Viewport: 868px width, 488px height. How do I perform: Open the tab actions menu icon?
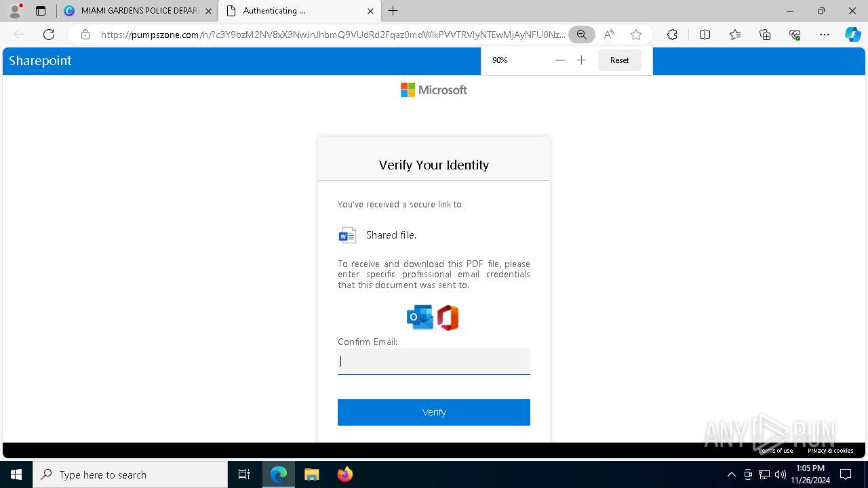coord(41,11)
